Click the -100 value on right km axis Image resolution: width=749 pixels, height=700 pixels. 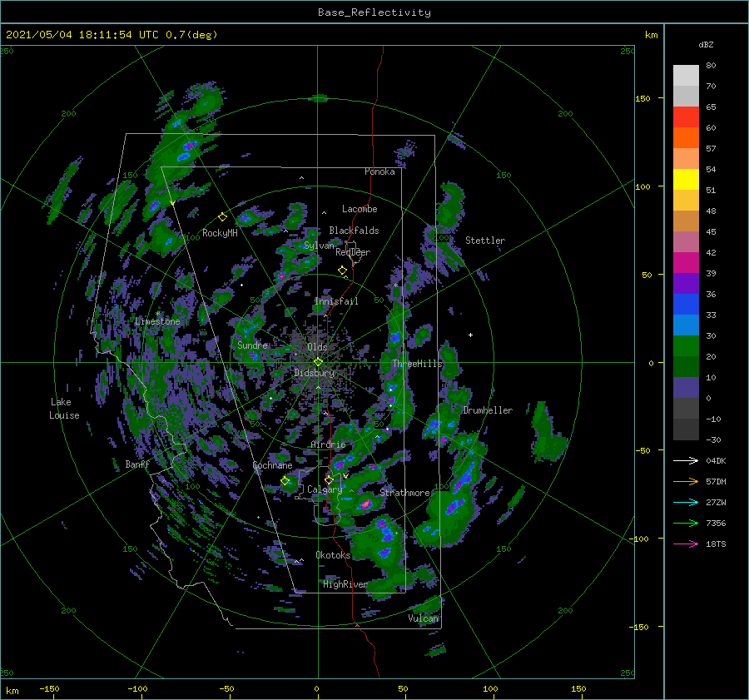(x=640, y=539)
